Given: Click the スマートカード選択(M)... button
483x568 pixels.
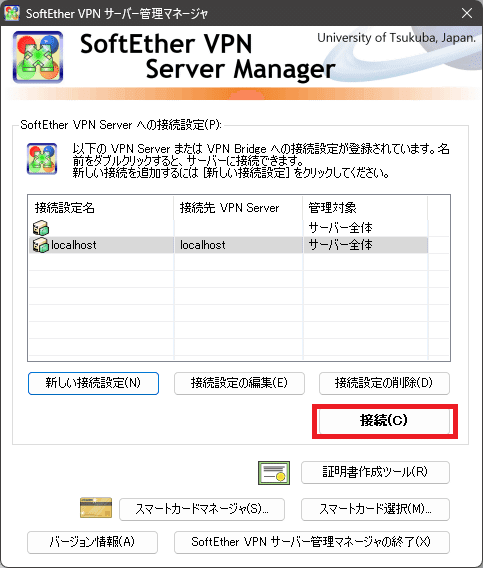Looking at the screenshot, I should [x=375, y=509].
